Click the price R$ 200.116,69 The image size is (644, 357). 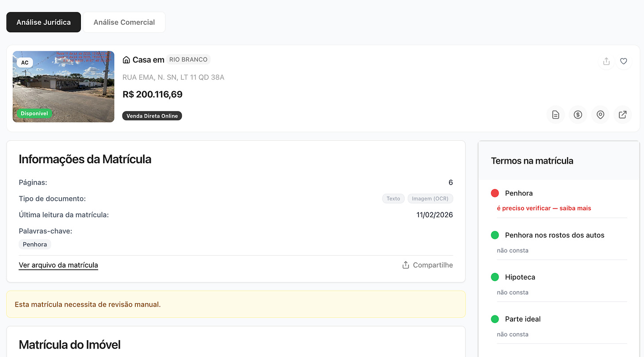(153, 94)
